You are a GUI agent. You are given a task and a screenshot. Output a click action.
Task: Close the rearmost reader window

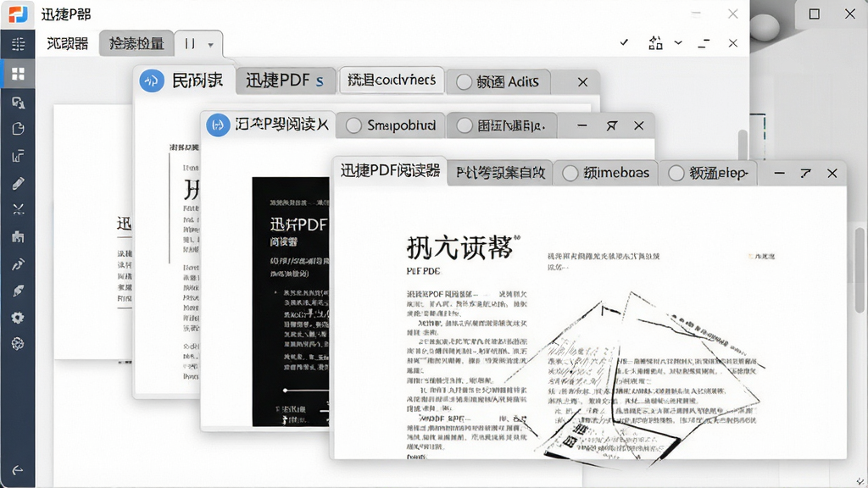[x=582, y=82]
